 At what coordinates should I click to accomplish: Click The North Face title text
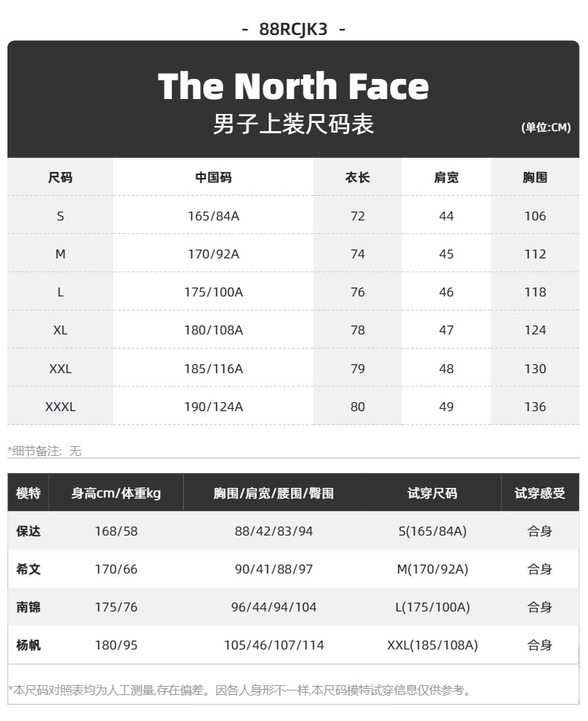[293, 86]
